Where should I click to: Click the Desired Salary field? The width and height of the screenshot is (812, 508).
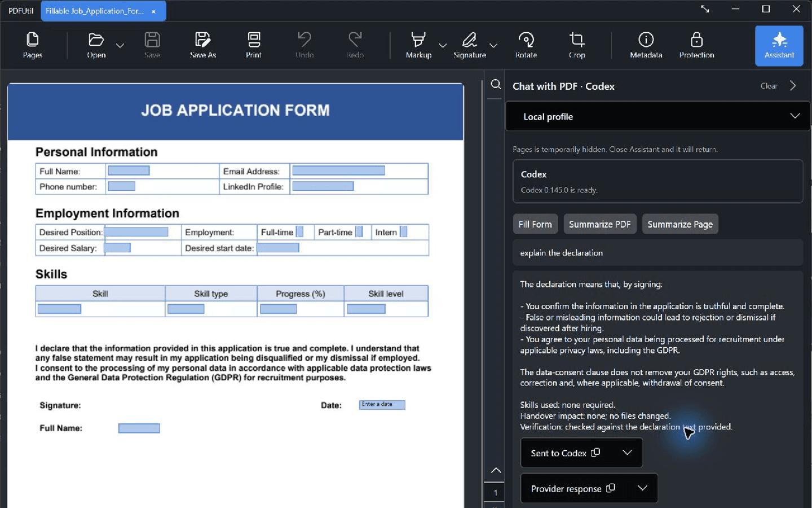pyautogui.click(x=117, y=247)
